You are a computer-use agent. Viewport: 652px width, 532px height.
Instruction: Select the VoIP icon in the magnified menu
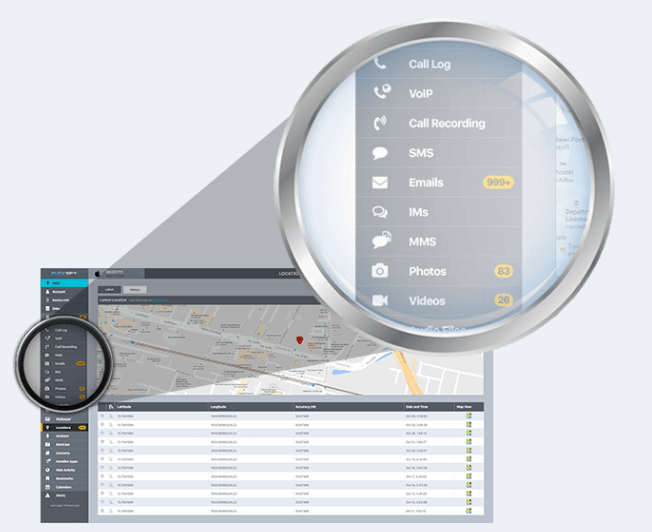(381, 93)
